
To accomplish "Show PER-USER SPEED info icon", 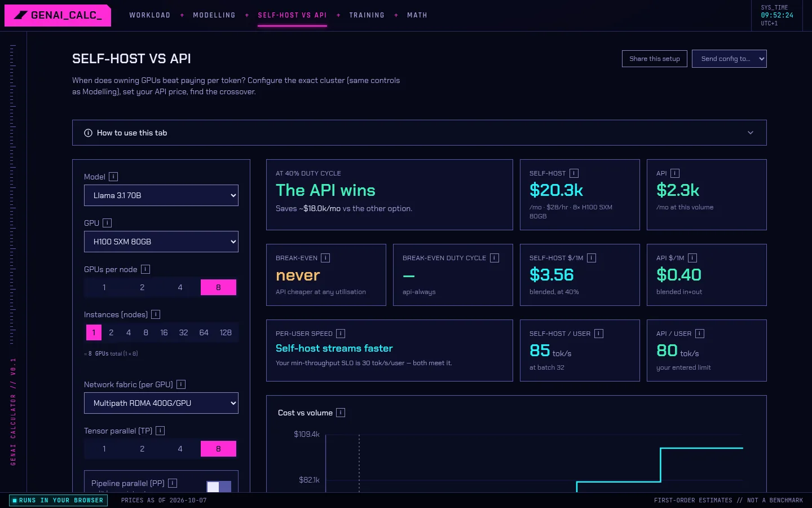I will pyautogui.click(x=341, y=334).
